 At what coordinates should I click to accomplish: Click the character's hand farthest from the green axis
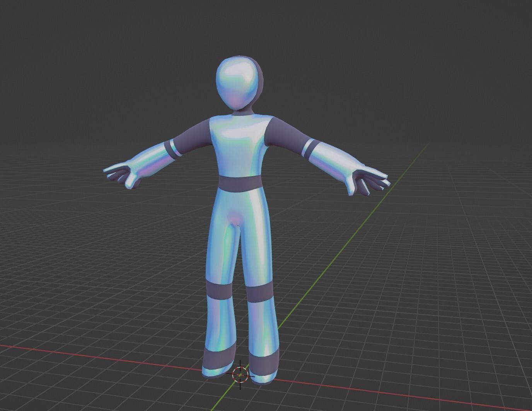(x=122, y=175)
